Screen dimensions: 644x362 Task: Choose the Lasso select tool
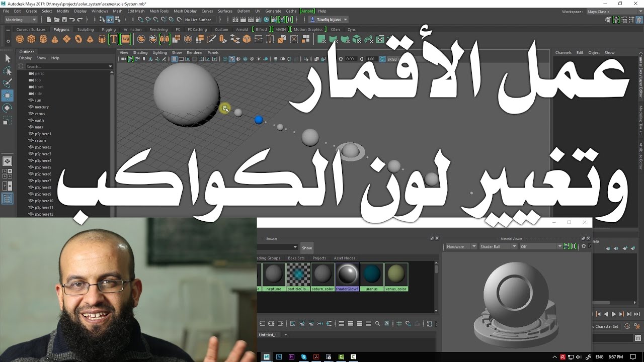[8, 71]
